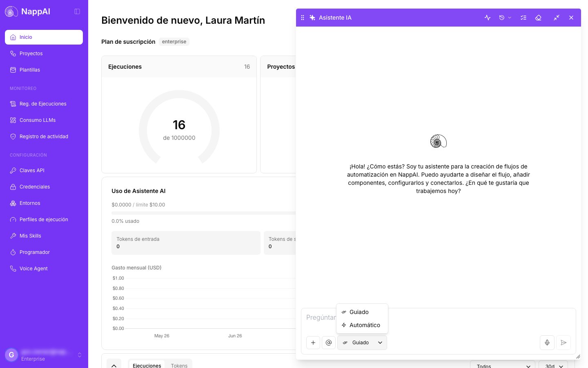Image resolution: width=588 pixels, height=368 pixels.
Task: Close the Asistente IA panel
Action: 571,18
